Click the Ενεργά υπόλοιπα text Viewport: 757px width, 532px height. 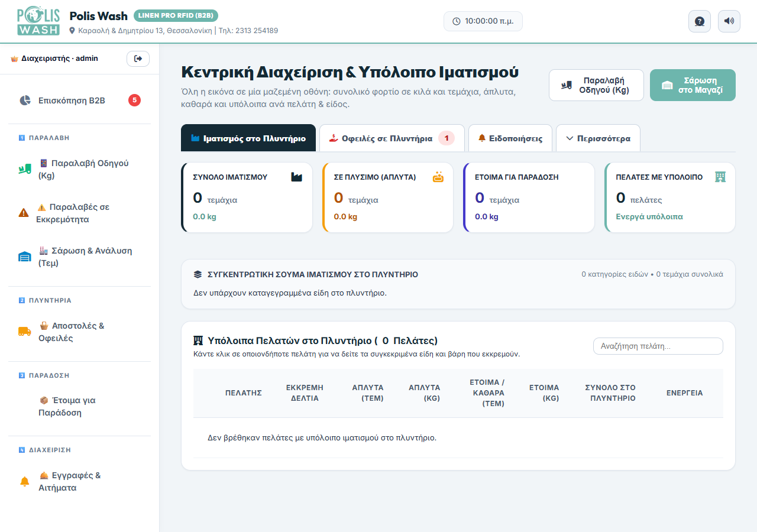click(x=649, y=217)
